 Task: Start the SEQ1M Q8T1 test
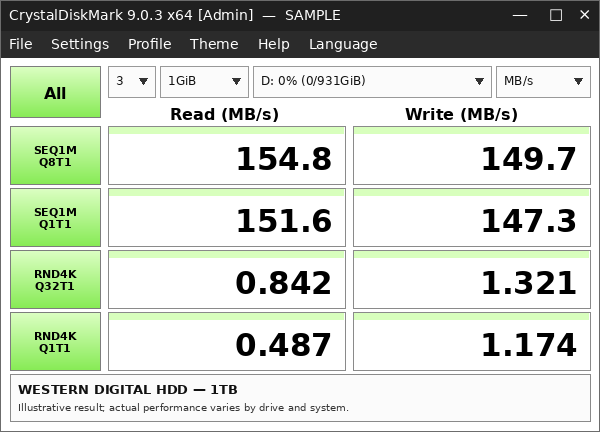click(55, 156)
